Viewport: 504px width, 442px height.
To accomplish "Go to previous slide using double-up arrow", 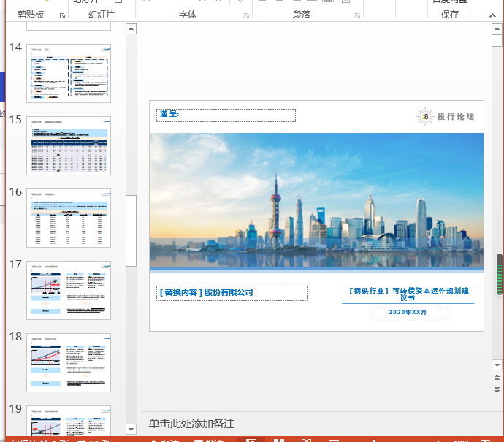I will 497,377.
